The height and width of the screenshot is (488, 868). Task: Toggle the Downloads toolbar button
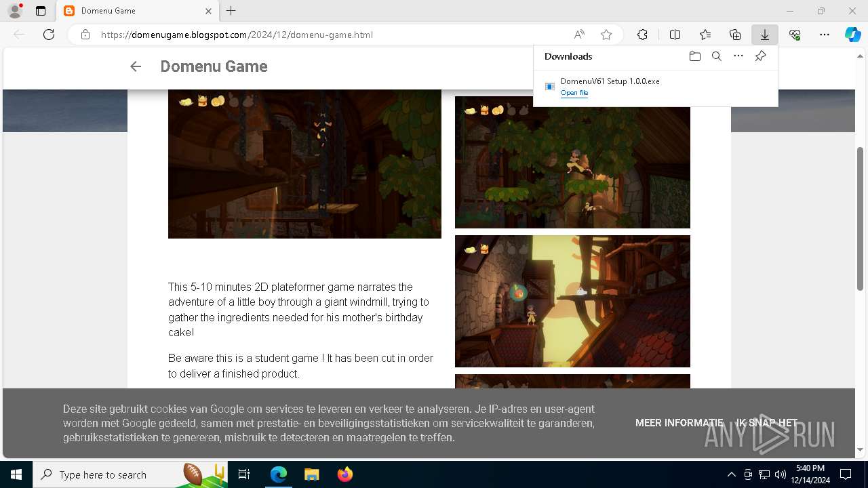[x=765, y=35]
